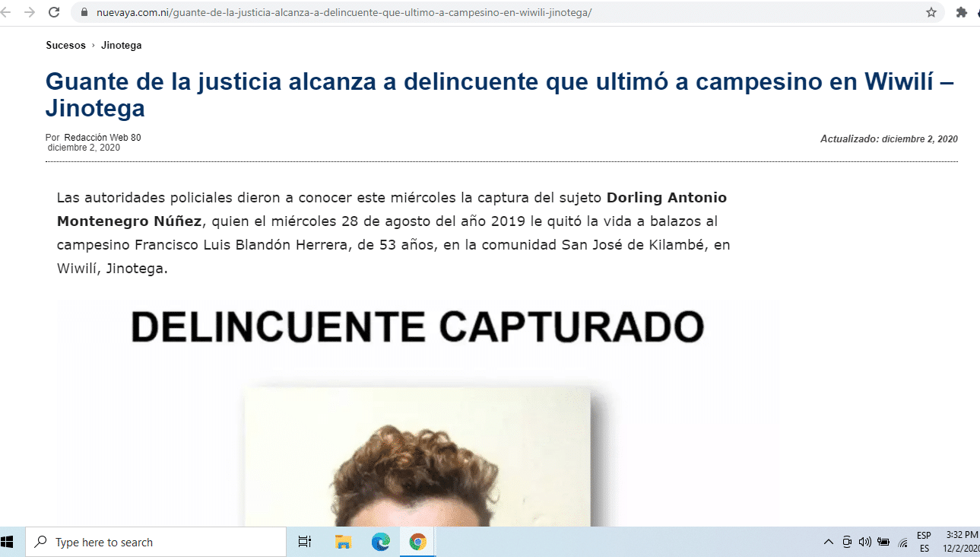Select the nuevaya.com.ni address bar URL
Viewport: 980px width, 557px height.
pos(344,13)
